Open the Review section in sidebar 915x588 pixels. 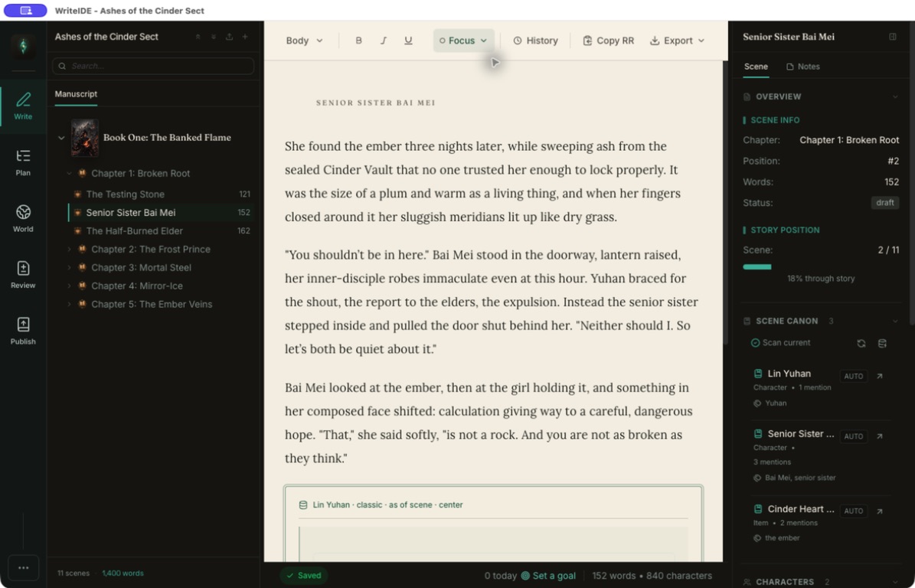click(23, 275)
